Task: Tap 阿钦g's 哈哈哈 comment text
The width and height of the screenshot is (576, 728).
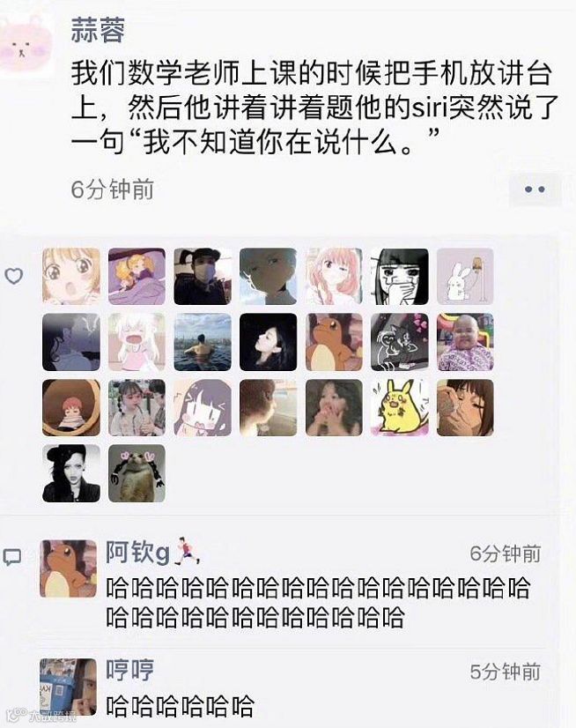Action: tap(318, 602)
